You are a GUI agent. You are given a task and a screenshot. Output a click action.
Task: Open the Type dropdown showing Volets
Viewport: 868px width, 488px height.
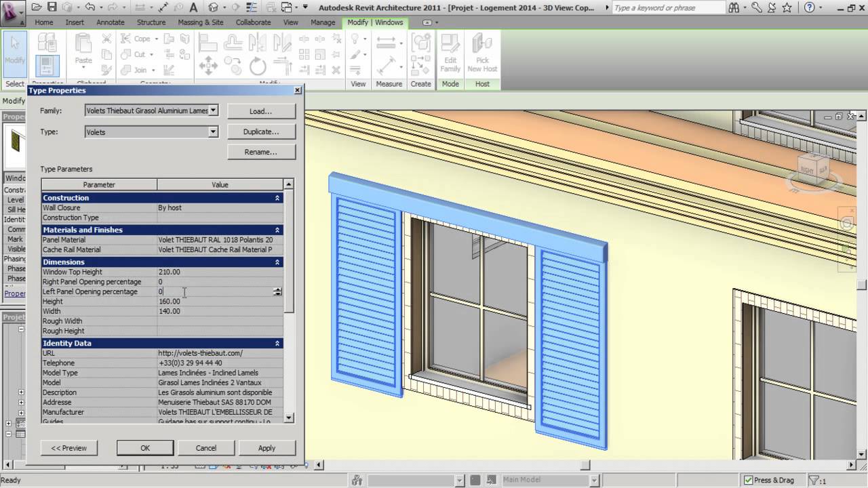pyautogui.click(x=213, y=132)
